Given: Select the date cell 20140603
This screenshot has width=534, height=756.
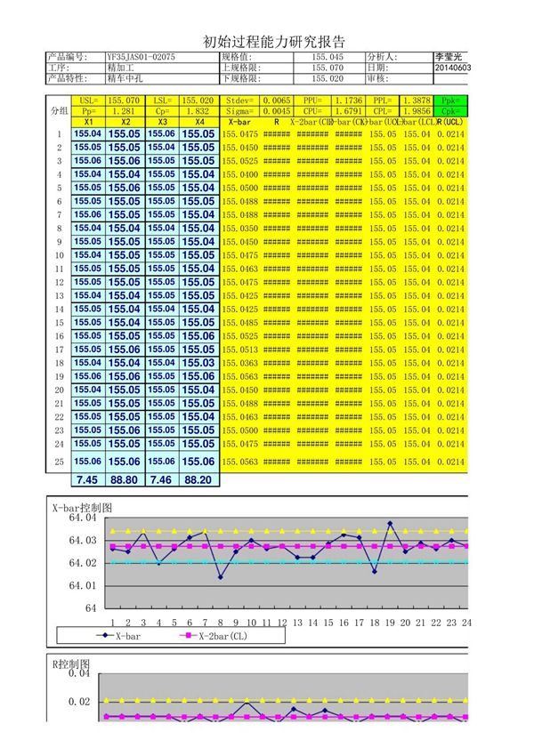Looking at the screenshot, I should 453,68.
